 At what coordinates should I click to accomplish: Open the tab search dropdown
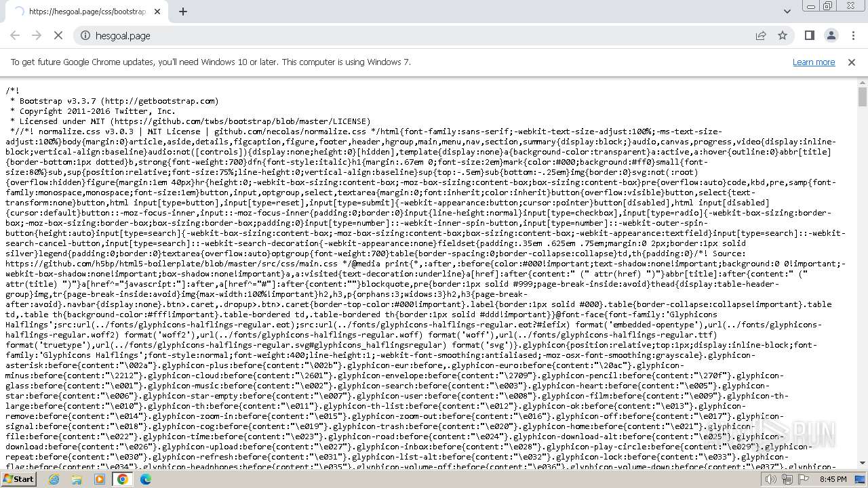[x=787, y=12]
